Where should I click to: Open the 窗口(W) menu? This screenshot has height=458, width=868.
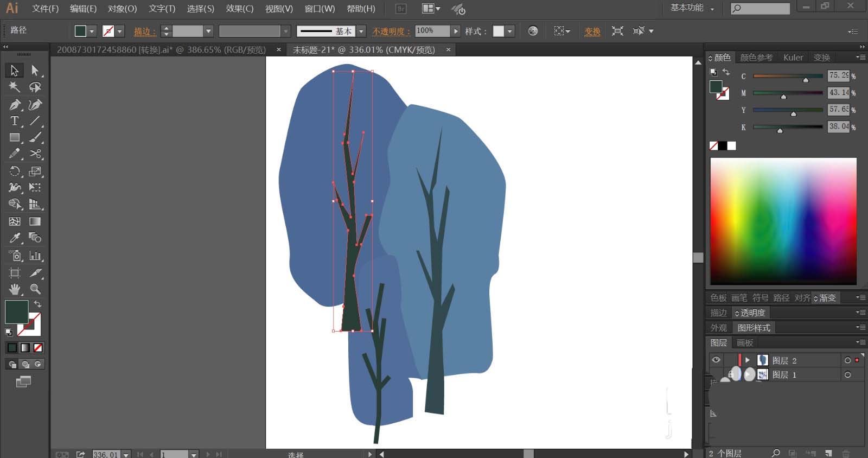(x=320, y=9)
